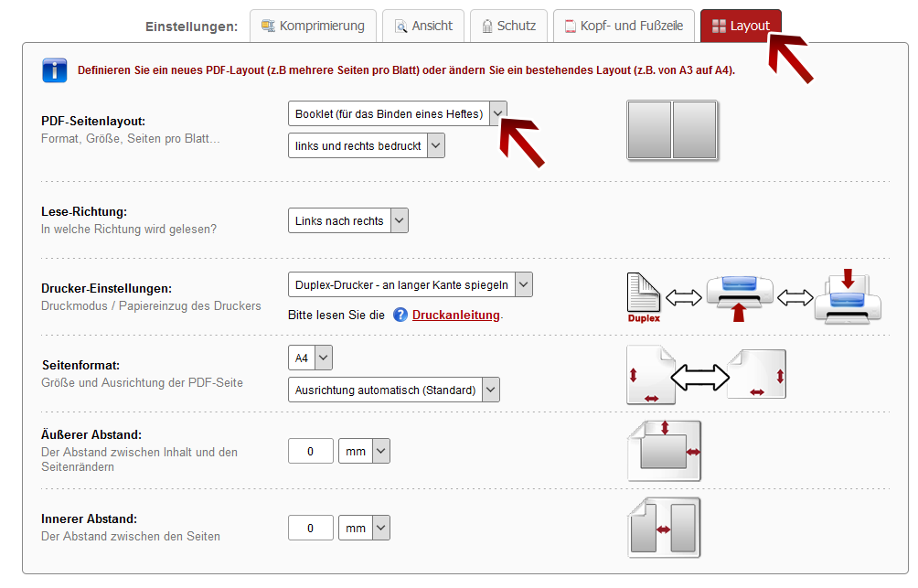
Task: Open the Komprimierung tab
Action: 314,26
